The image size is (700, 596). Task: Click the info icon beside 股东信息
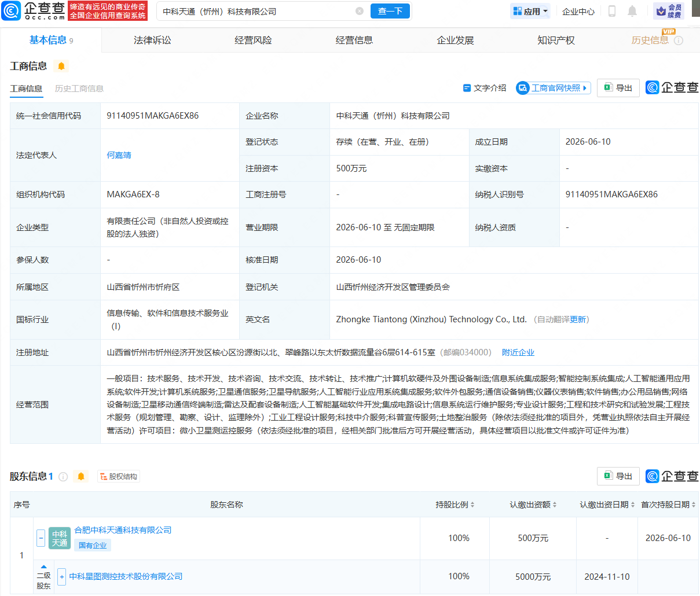pyautogui.click(x=63, y=477)
